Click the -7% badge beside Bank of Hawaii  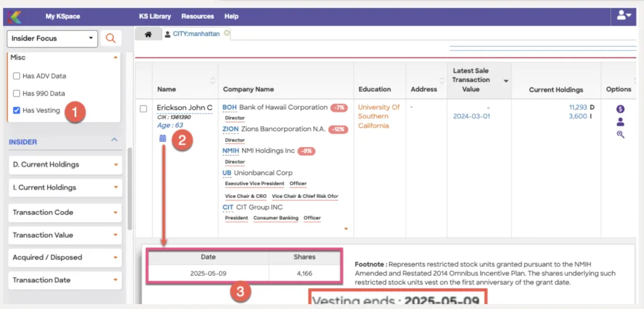[339, 108]
